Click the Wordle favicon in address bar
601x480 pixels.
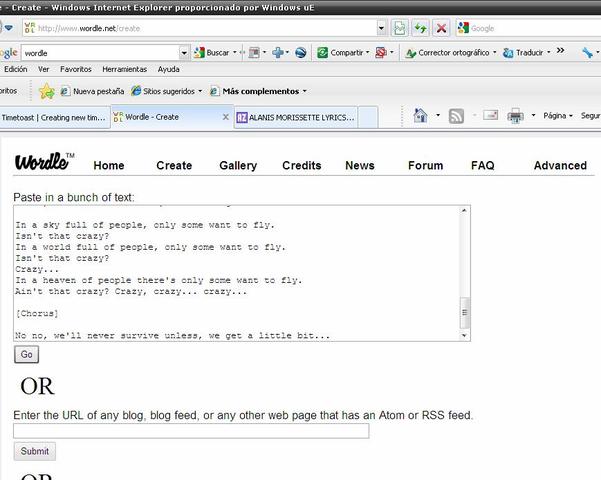tap(30, 28)
